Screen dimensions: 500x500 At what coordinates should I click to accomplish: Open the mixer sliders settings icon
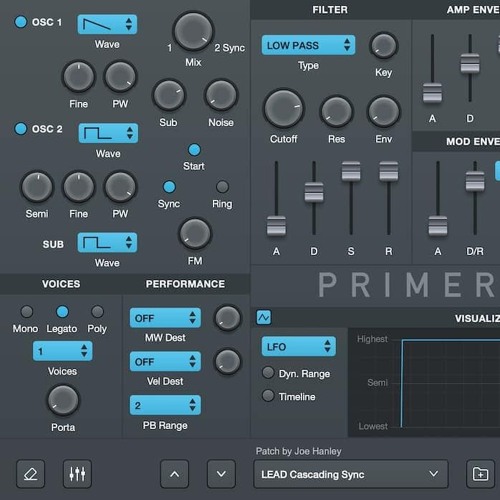pos(77,474)
